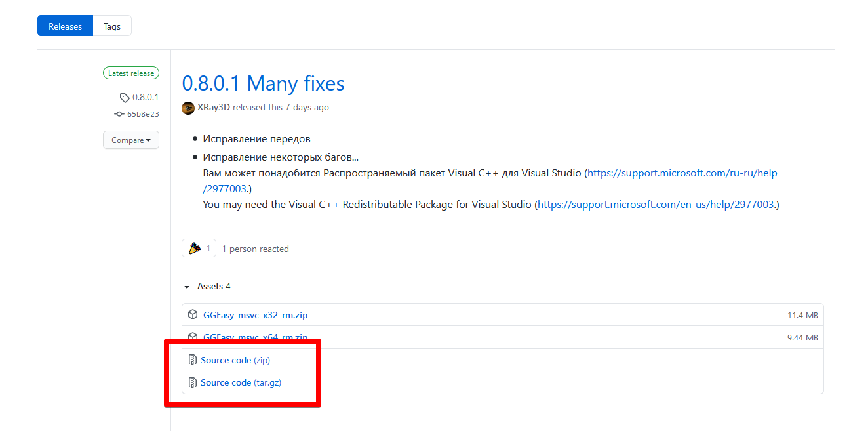The height and width of the screenshot is (431, 868).
Task: Click the file icon beside Source code (zip)
Action: point(193,360)
